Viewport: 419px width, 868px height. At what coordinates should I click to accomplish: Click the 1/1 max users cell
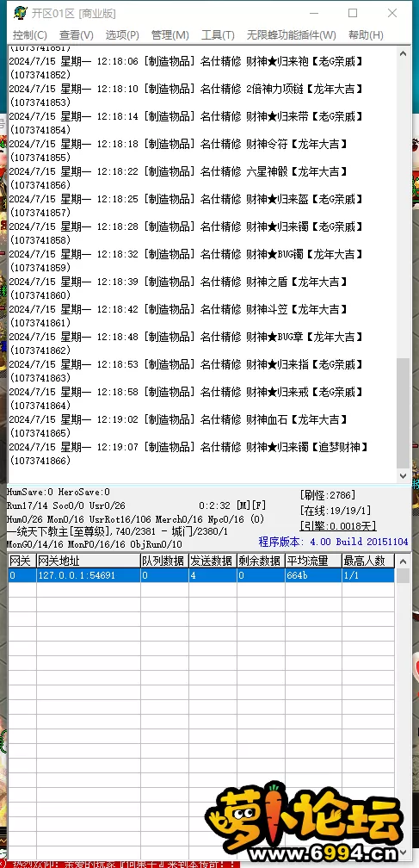click(368, 575)
